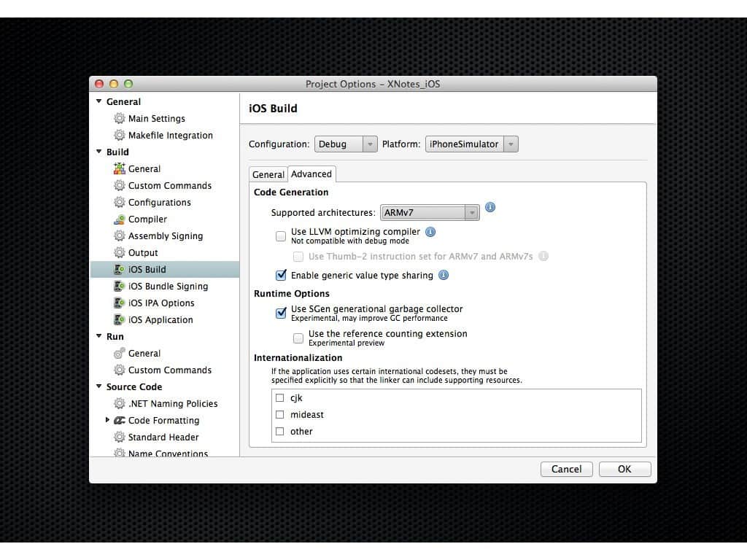
Task: Click info icon beside LLVM optimizing compiler
Action: [x=430, y=232]
